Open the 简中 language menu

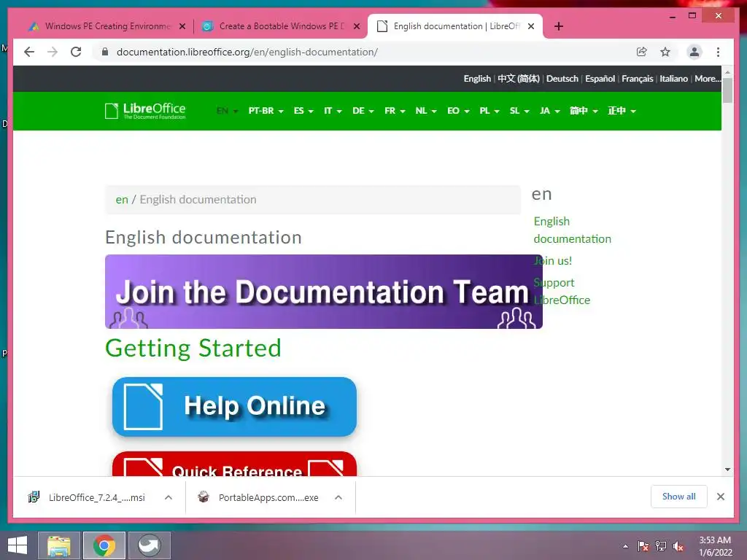(x=584, y=111)
